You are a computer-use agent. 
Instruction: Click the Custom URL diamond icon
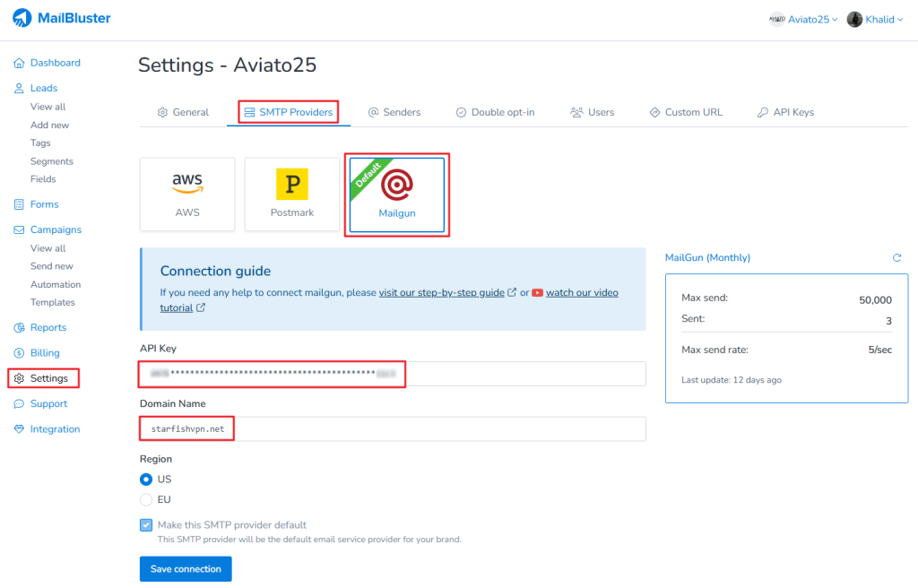[x=654, y=112]
